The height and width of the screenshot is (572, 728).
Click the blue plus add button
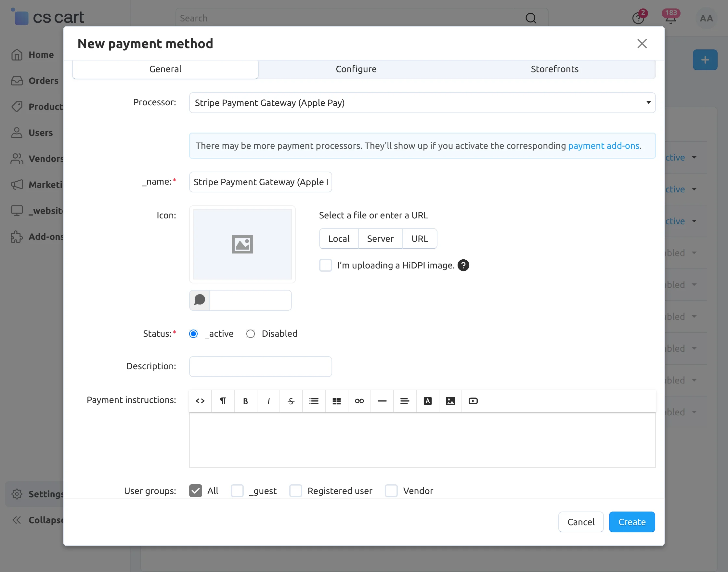[x=705, y=60]
